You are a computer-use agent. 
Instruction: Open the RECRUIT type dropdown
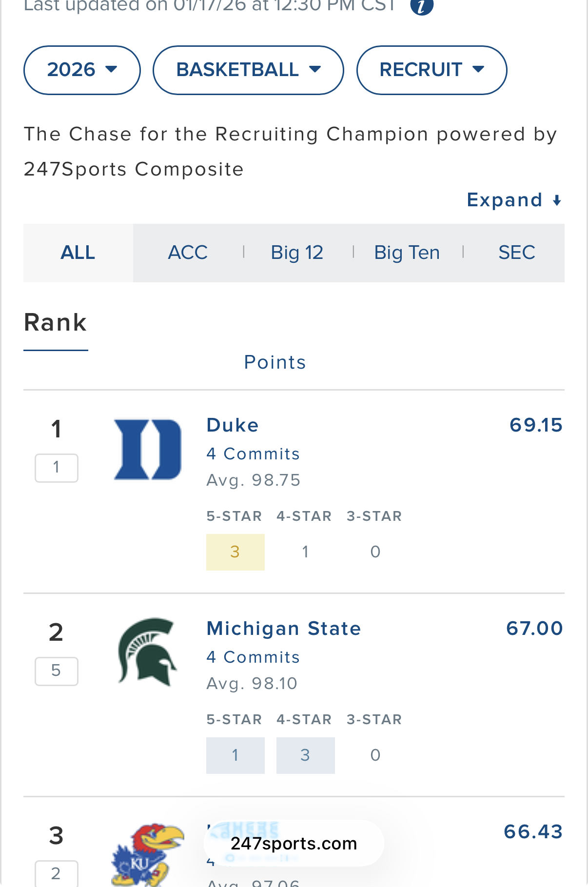click(431, 70)
